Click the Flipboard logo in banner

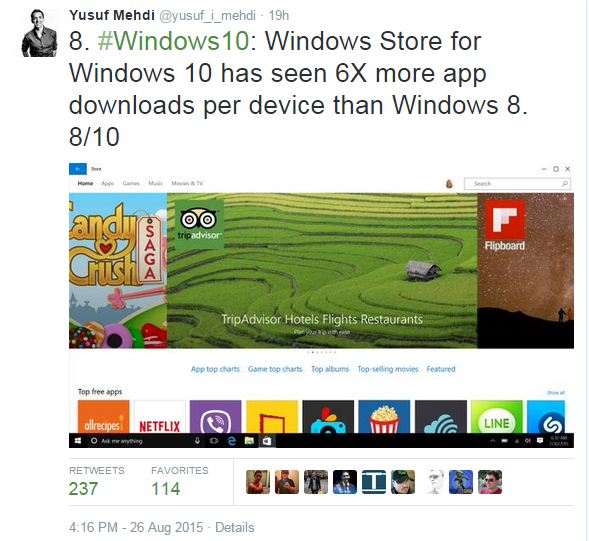504,226
